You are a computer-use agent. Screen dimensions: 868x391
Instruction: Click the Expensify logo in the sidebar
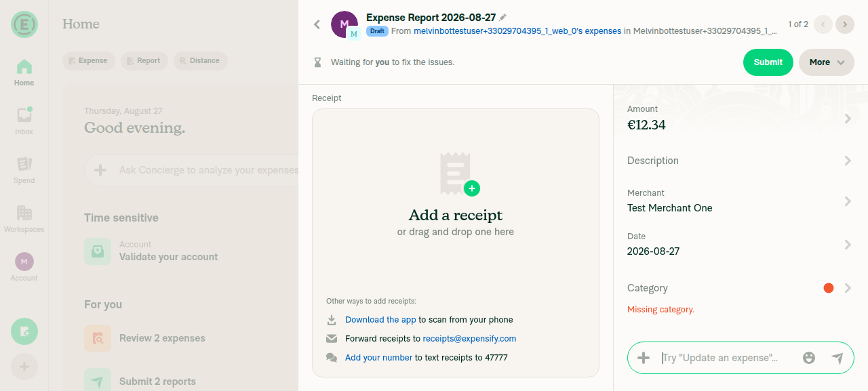[24, 24]
